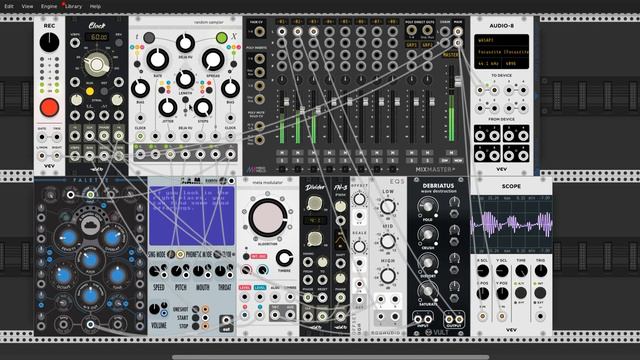Viewport: 640px width, 360px height.
Task: Toggle the MixMaster Mono button
Action: click(458, 160)
